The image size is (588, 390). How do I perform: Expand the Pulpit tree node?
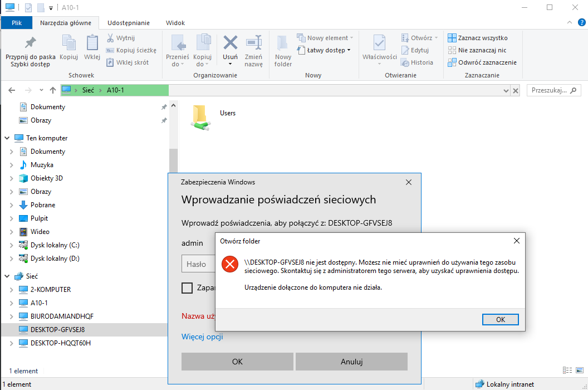click(12, 218)
